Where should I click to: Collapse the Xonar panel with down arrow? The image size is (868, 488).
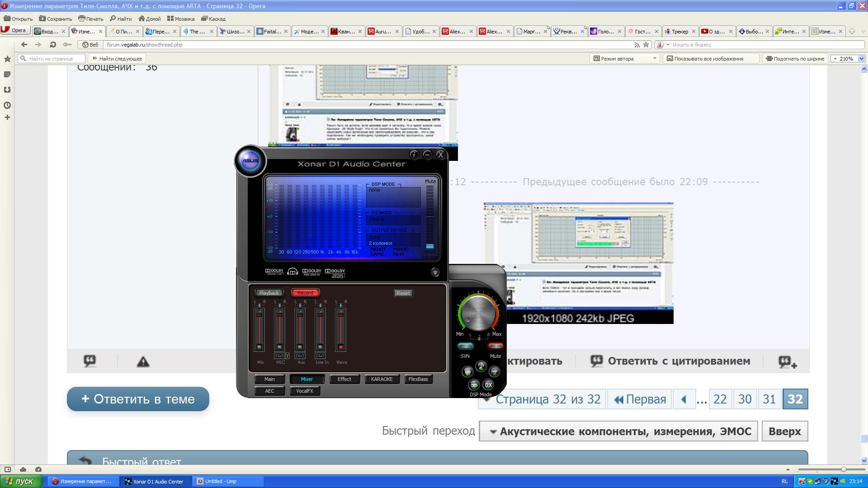pyautogui.click(x=435, y=272)
